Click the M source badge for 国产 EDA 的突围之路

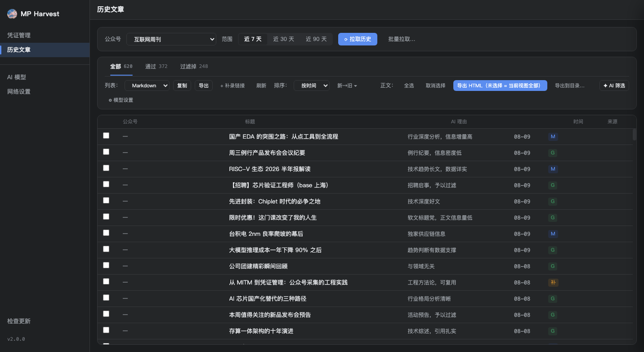point(553,137)
